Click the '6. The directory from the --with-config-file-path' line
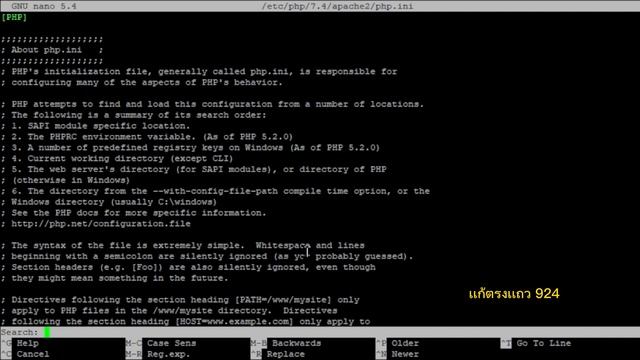Image resolution: width=640 pixels, height=360 pixels. click(x=216, y=191)
